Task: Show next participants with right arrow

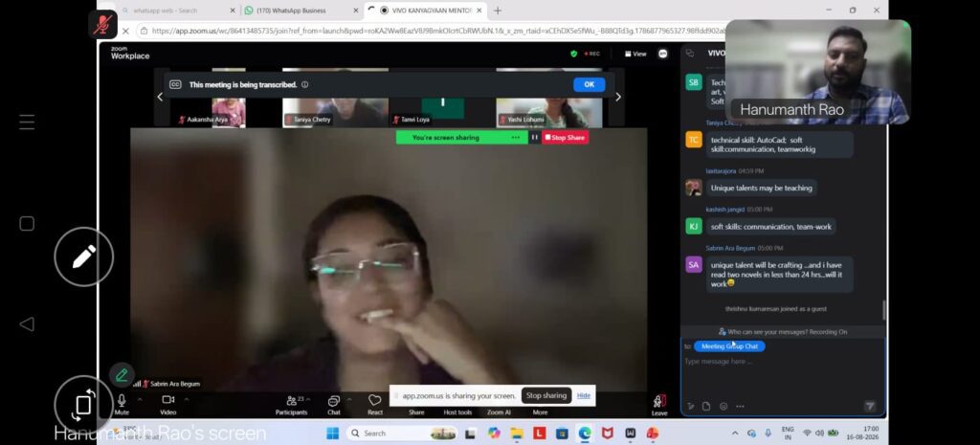Action: 618,97
